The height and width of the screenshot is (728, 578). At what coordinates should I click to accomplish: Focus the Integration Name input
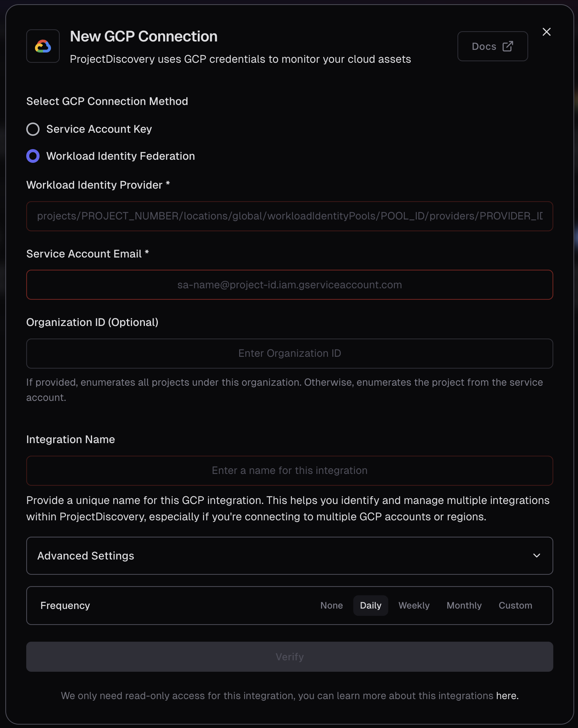pyautogui.click(x=289, y=470)
